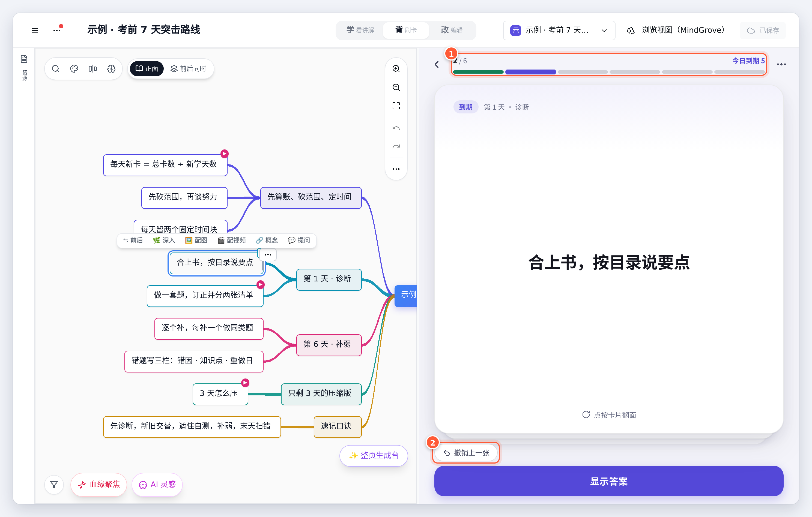Screen dimensions: 812x517
Task: Choose 深入 in node action bar
Action: [164, 240]
